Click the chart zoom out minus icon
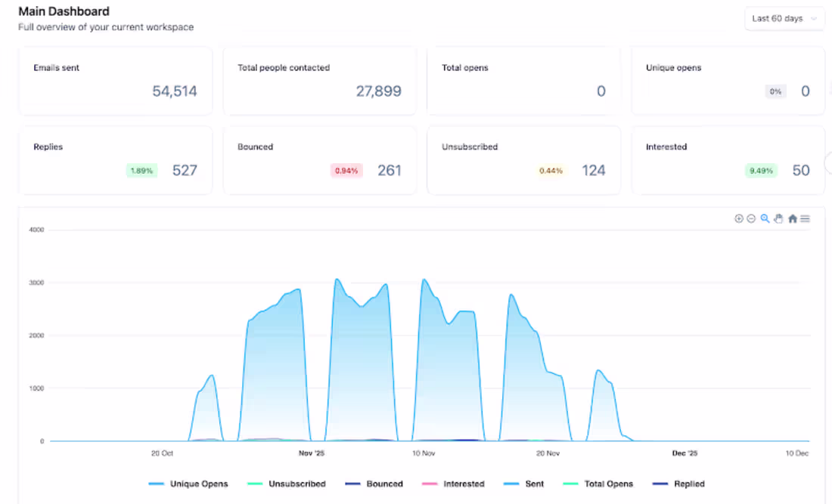The width and height of the screenshot is (832, 504). coord(751,218)
